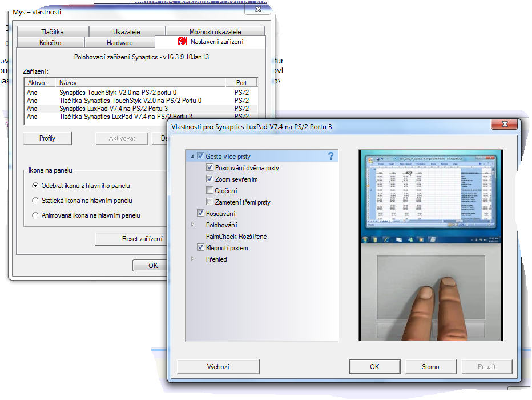Select Odebrat ikonu z hlavního panelu

(35, 186)
